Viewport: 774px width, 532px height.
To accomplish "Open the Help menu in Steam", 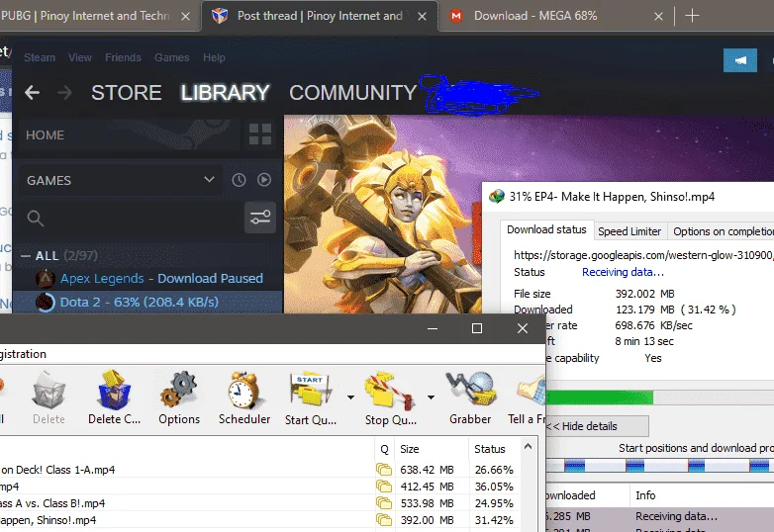I will coord(214,57).
